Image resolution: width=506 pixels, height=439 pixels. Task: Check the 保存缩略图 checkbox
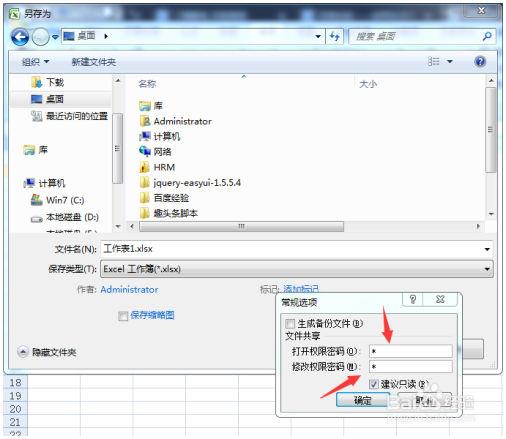click(x=123, y=316)
